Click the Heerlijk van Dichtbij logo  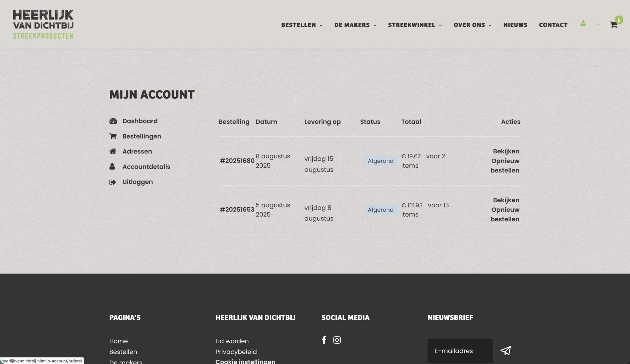click(43, 24)
